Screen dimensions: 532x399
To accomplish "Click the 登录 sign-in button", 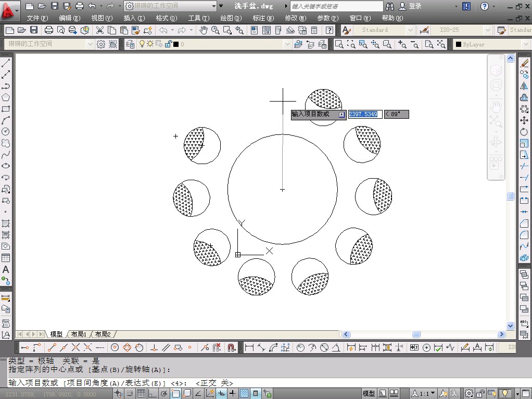I will pyautogui.click(x=415, y=6).
